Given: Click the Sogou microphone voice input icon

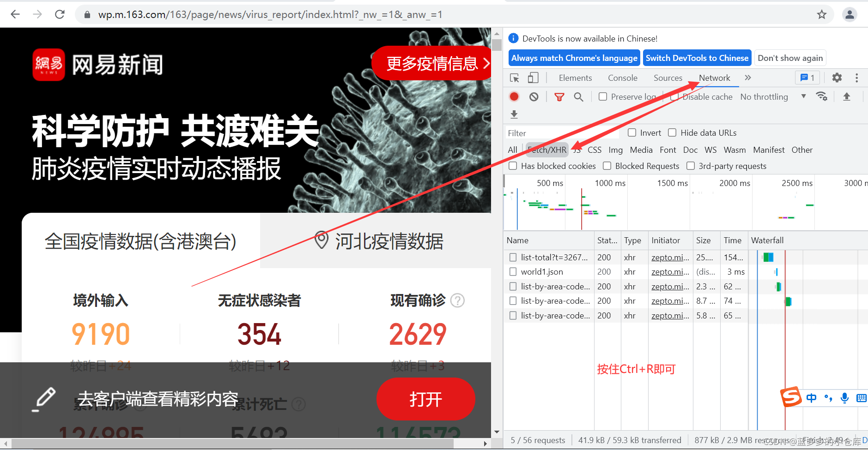Looking at the screenshot, I should 844,398.
